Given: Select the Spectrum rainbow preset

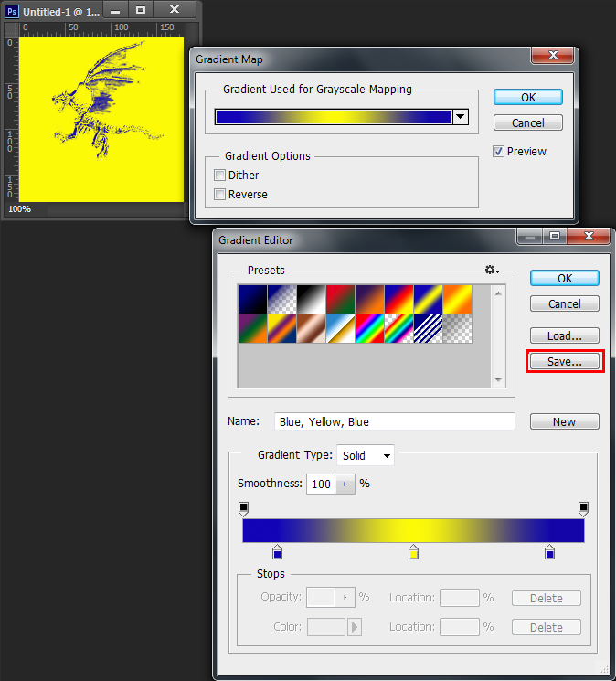Looking at the screenshot, I should [x=370, y=328].
